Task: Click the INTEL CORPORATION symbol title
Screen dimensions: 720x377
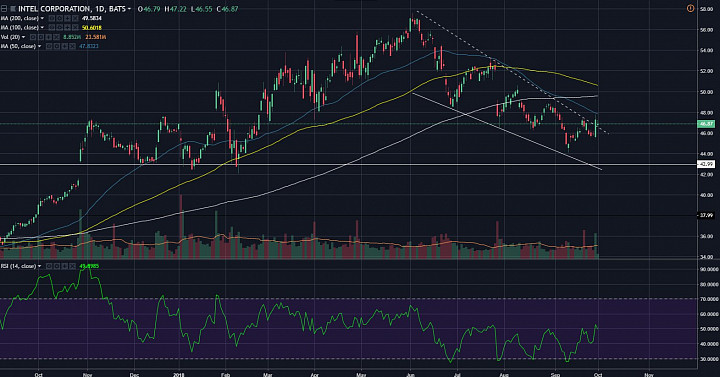Action: pos(55,9)
